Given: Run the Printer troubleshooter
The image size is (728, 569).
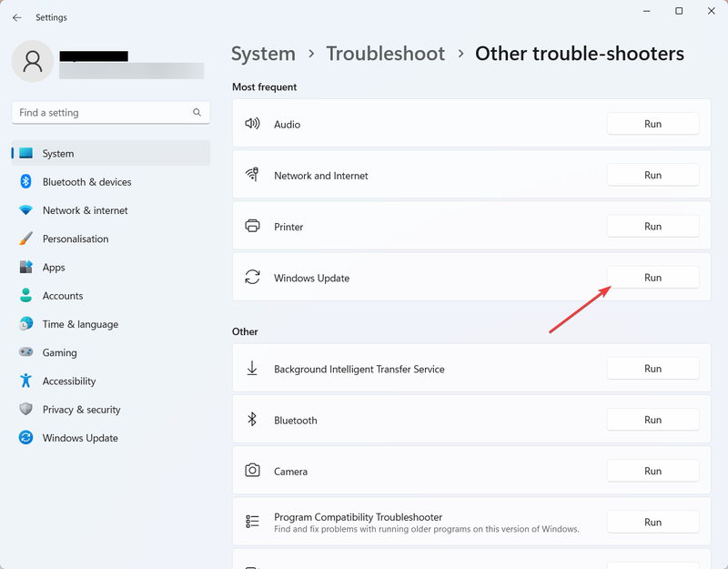Looking at the screenshot, I should [652, 226].
